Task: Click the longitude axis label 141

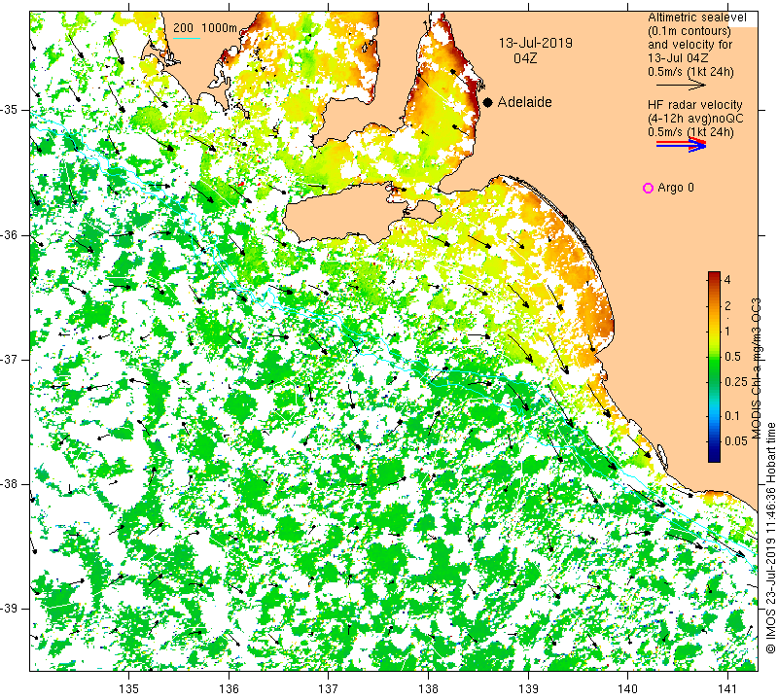Action: 727,688
